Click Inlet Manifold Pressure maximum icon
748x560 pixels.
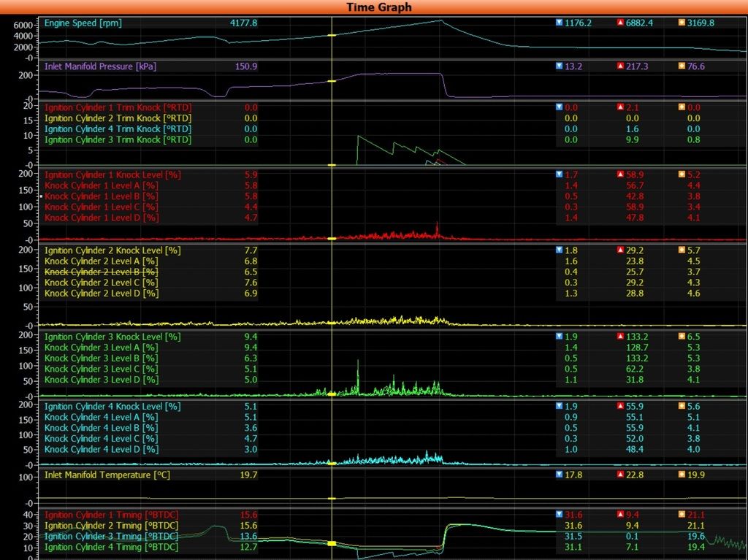coord(620,66)
